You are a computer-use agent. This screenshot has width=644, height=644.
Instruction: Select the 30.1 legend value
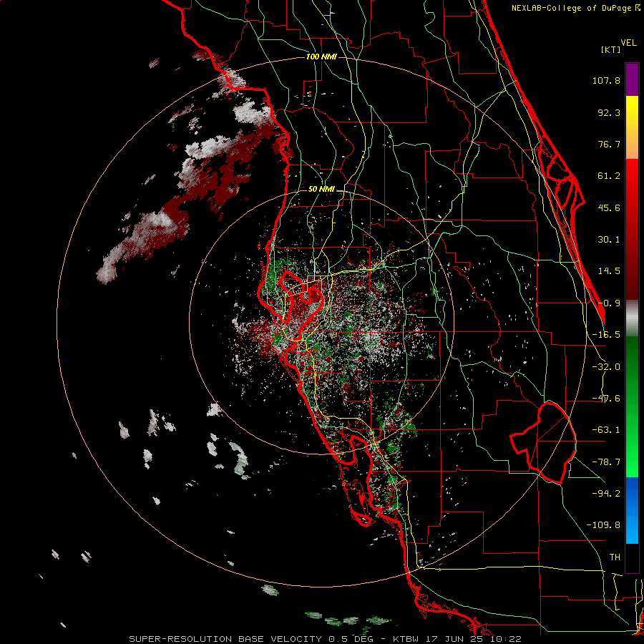coord(609,240)
